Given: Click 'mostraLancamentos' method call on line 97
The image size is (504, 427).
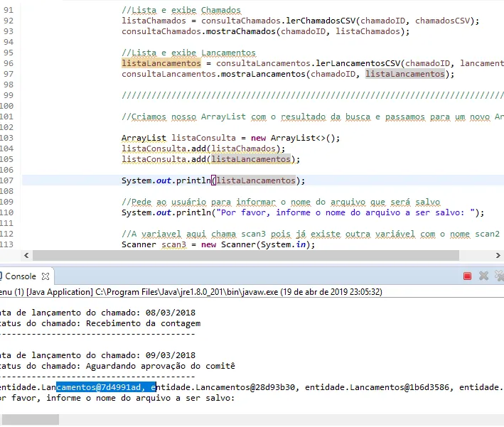Looking at the screenshot, I should pos(263,74).
